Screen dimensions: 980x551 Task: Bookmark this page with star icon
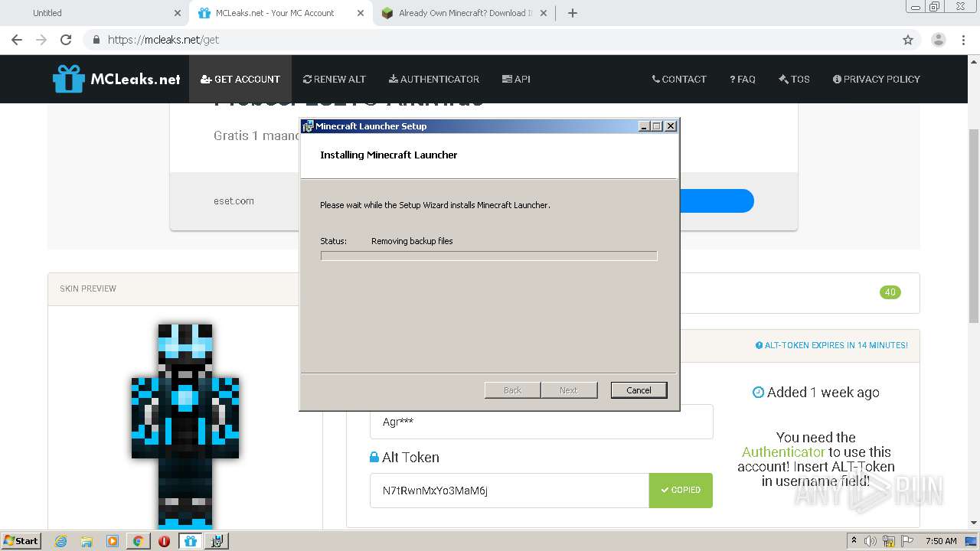click(x=908, y=40)
